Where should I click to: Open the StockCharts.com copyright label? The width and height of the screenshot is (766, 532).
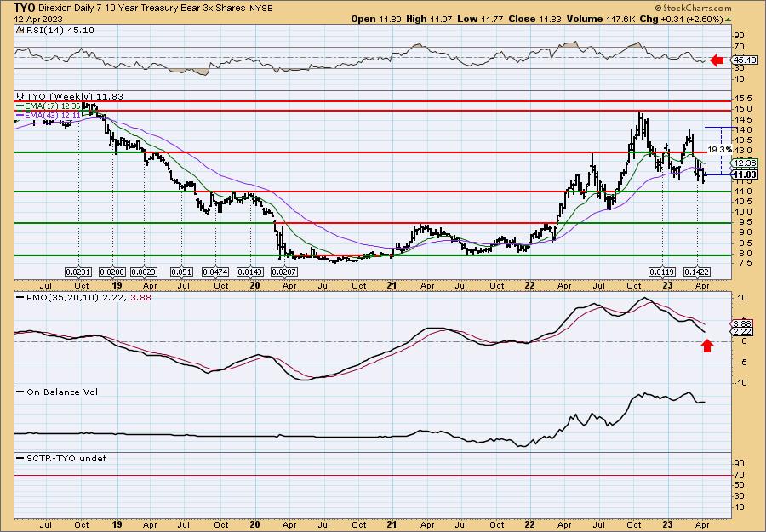[x=693, y=8]
